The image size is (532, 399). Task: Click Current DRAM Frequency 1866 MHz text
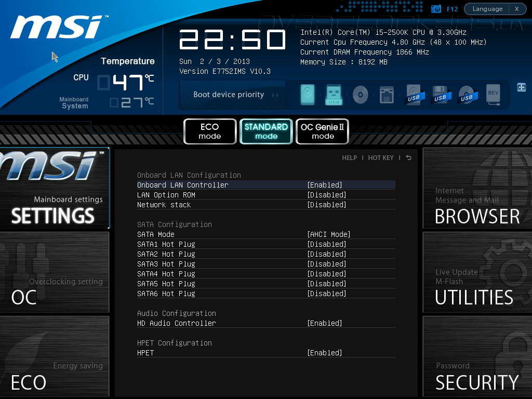click(364, 52)
